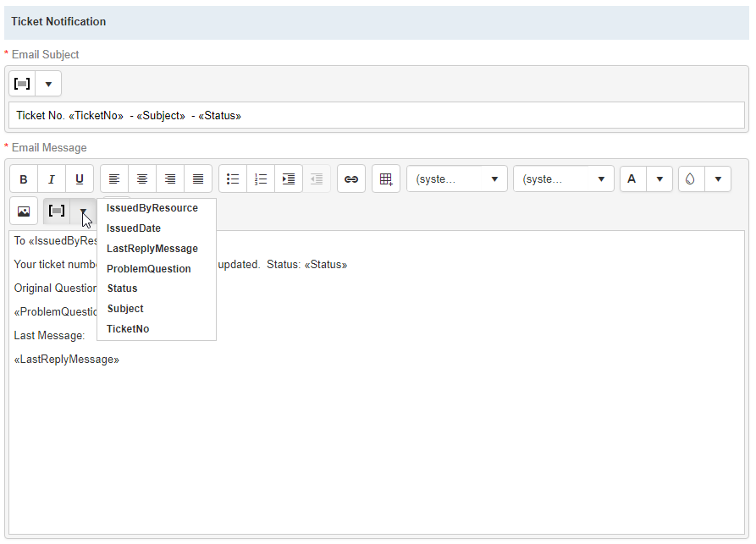Screen dimensions: 756x544
Task: Toggle bold formatting in message toolbar
Action: point(24,179)
